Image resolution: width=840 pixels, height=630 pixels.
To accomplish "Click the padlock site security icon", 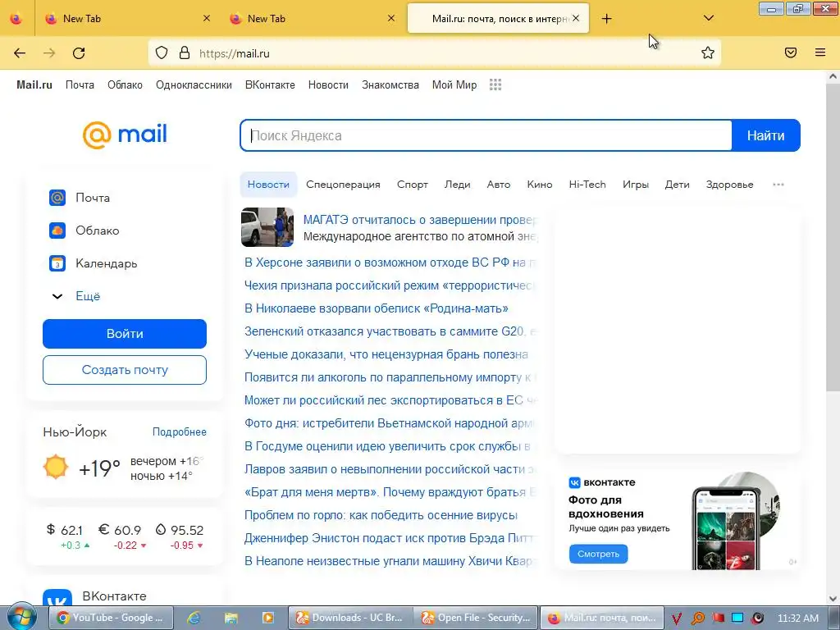I will [185, 53].
